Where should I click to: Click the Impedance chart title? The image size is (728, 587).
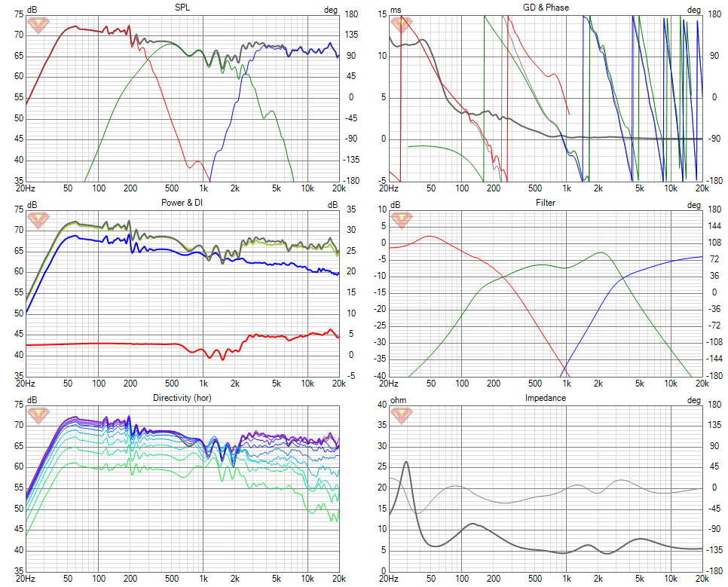546,398
